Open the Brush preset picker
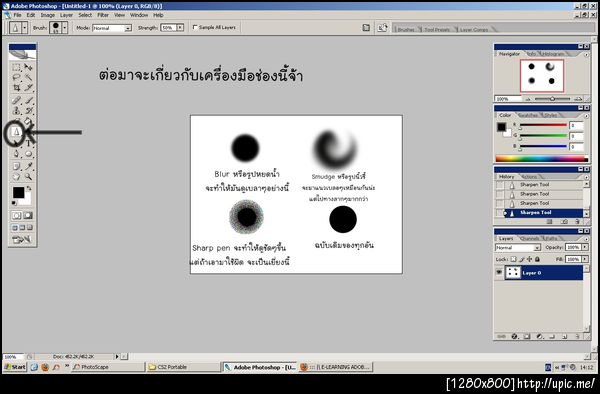Screen dimensions: 600x394 pyautogui.click(x=65, y=28)
